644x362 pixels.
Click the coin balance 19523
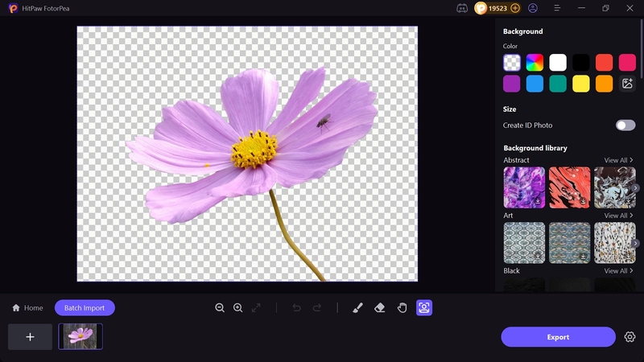pos(497,8)
